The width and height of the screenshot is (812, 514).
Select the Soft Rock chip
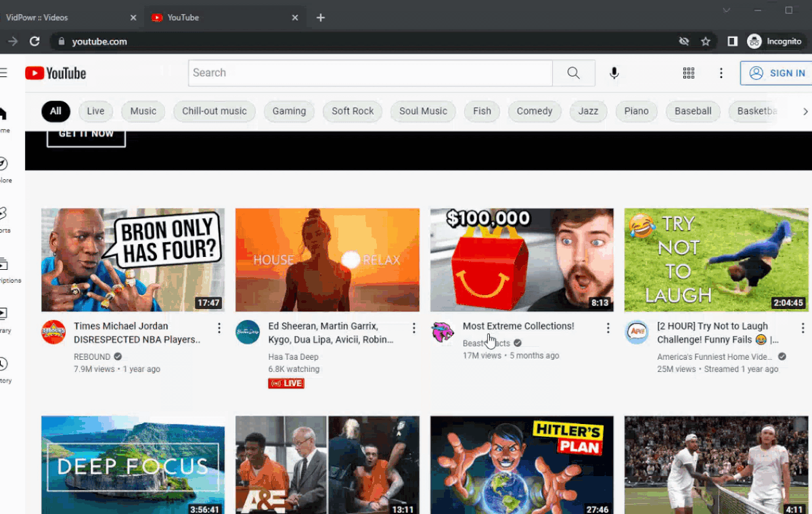(353, 111)
